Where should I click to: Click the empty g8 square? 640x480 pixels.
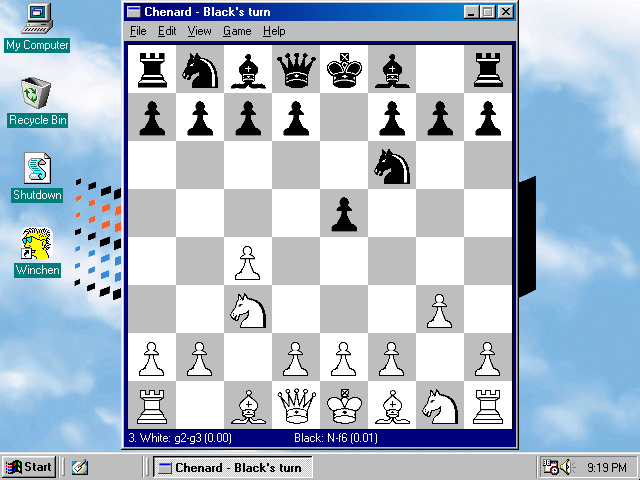coord(440,70)
